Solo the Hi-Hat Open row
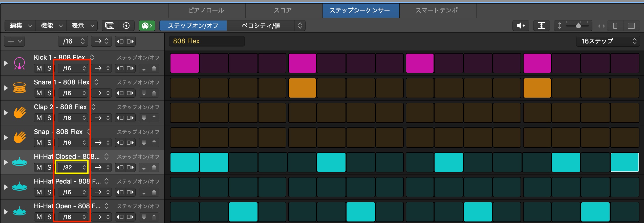Viewport: 644px width, 223px height. coord(49,217)
